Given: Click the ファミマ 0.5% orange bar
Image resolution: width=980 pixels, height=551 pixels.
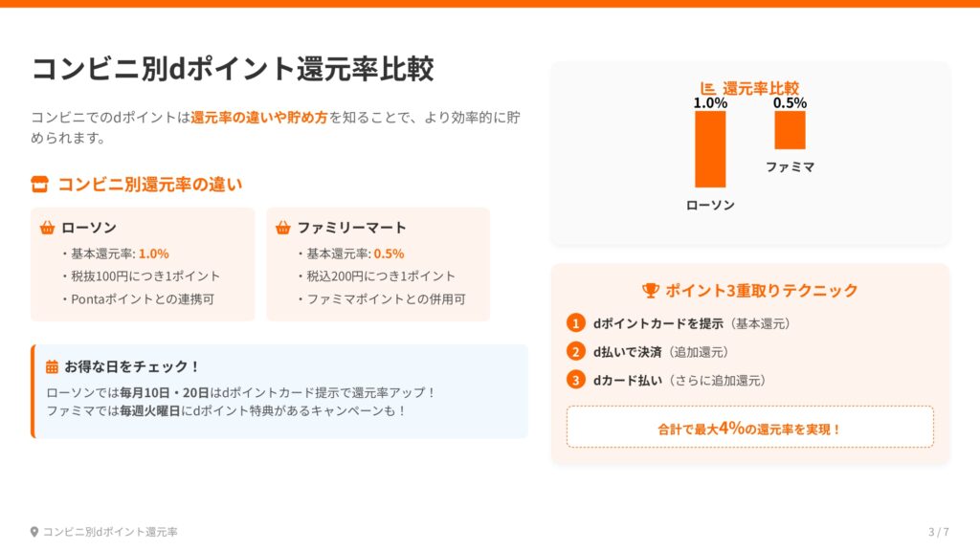Looking at the screenshot, I should click(790, 130).
